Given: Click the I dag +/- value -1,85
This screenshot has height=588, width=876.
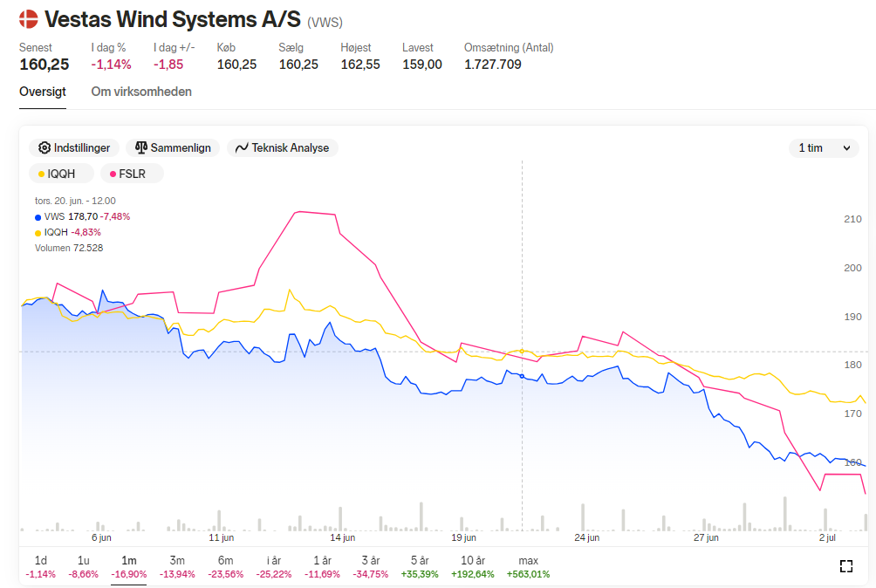Looking at the screenshot, I should point(168,65).
